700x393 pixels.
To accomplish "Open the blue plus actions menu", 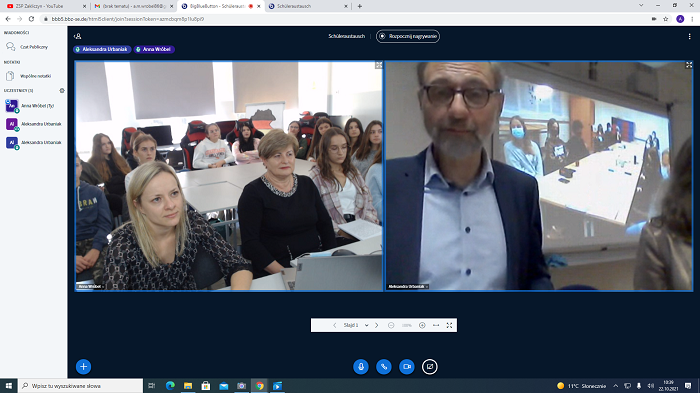I will pyautogui.click(x=83, y=367).
